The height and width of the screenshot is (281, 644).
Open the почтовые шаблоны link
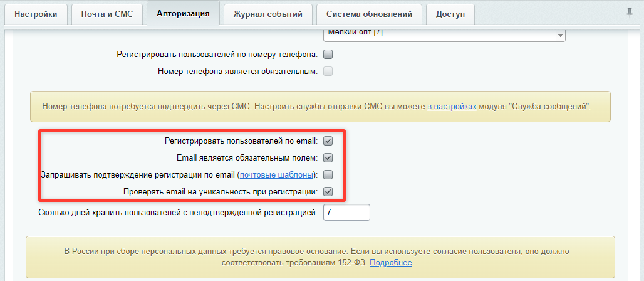[x=278, y=175]
